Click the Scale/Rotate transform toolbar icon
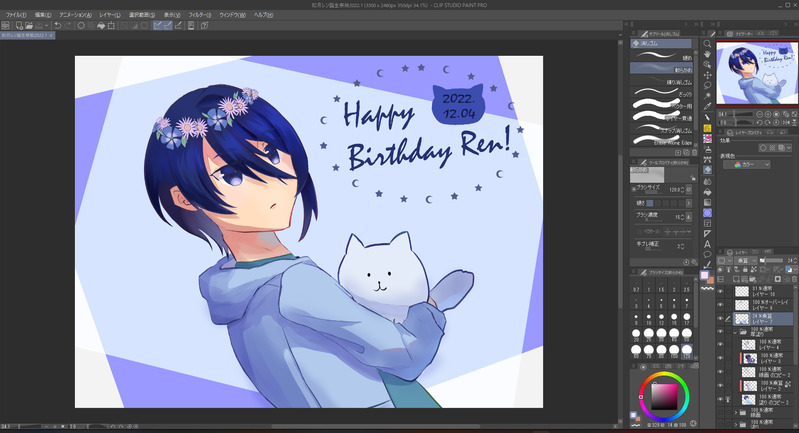 tap(111, 25)
